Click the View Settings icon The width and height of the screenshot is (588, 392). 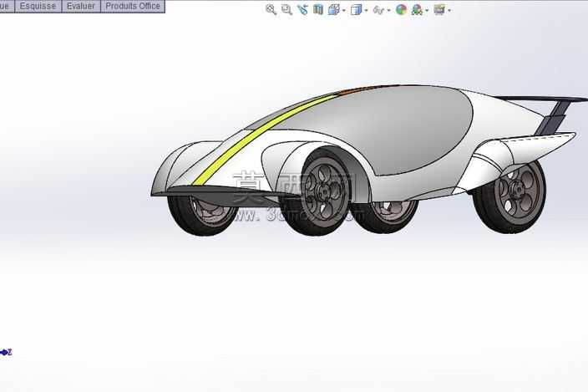pyautogui.click(x=439, y=10)
